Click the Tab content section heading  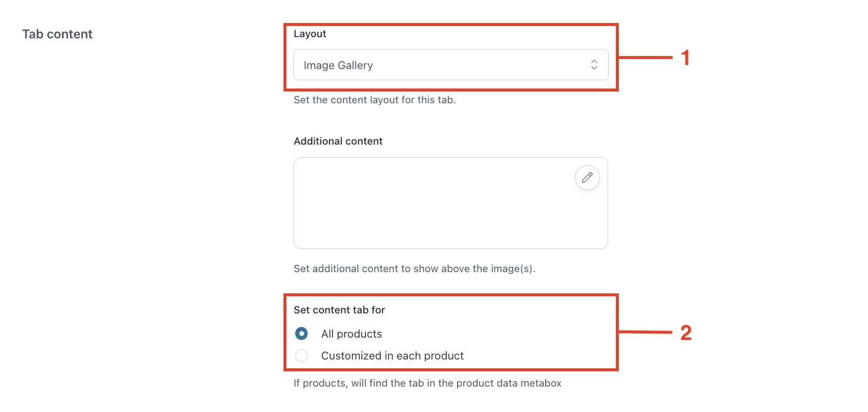pyautogui.click(x=57, y=34)
